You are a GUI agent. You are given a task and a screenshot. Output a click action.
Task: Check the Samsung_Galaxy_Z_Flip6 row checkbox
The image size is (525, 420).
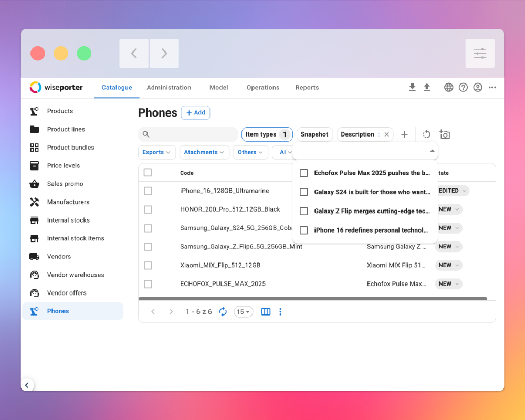point(148,247)
